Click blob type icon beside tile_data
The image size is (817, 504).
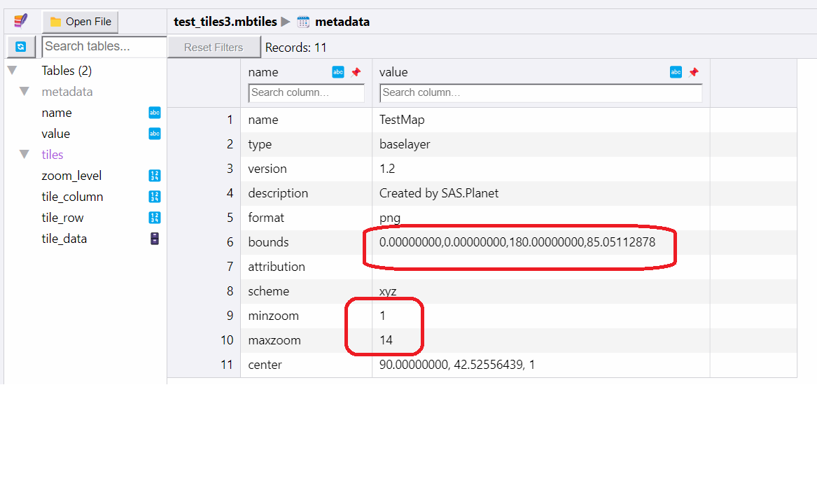click(155, 239)
